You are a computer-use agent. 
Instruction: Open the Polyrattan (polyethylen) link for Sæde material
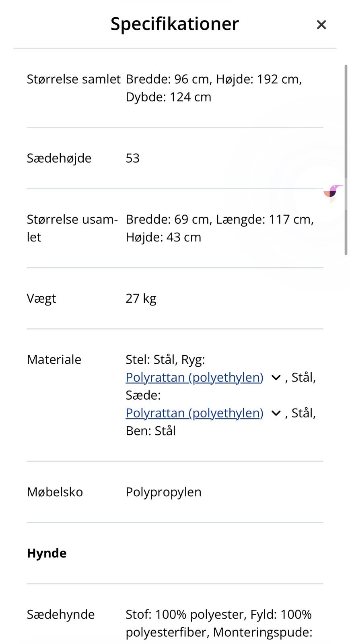tap(194, 413)
